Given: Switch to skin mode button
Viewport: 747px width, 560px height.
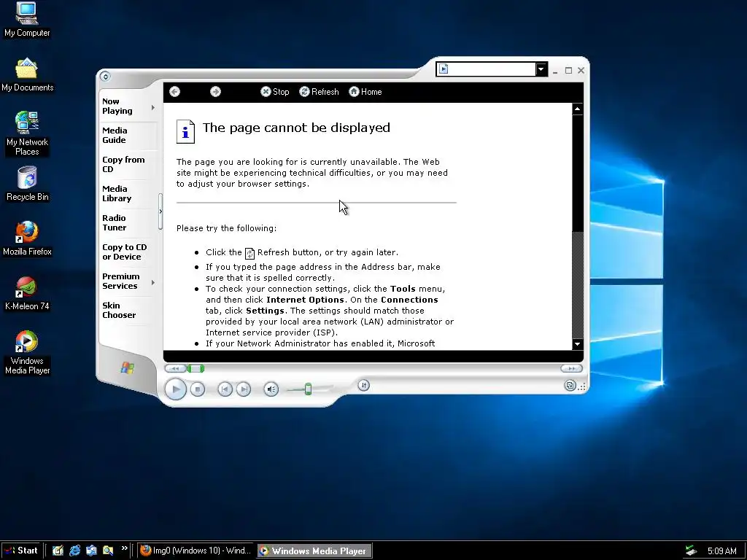Looking at the screenshot, I should click(570, 386).
